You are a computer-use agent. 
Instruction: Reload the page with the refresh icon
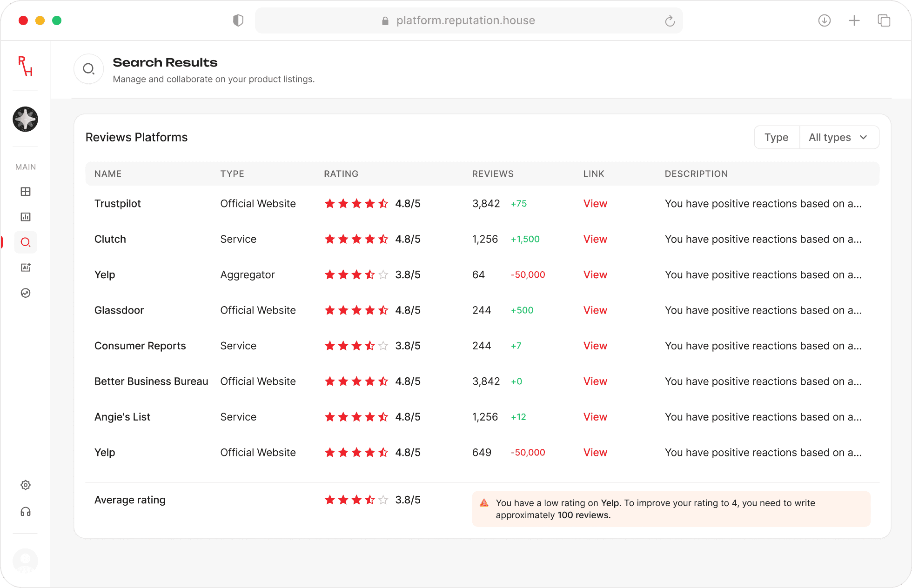pyautogui.click(x=670, y=21)
